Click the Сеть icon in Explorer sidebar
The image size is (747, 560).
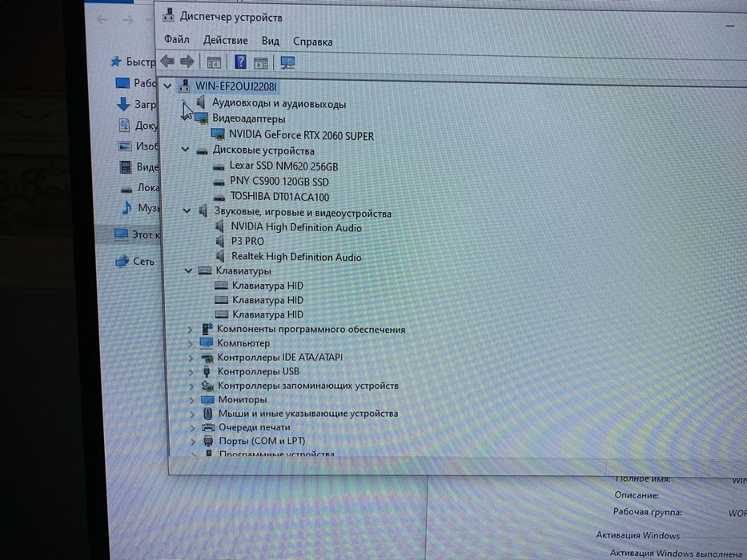[x=122, y=261]
